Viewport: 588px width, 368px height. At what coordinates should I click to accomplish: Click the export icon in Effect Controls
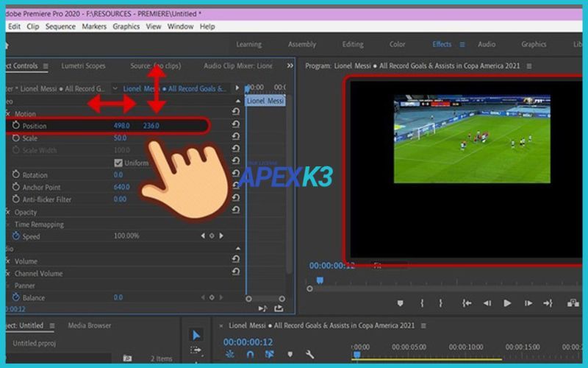[x=279, y=308]
